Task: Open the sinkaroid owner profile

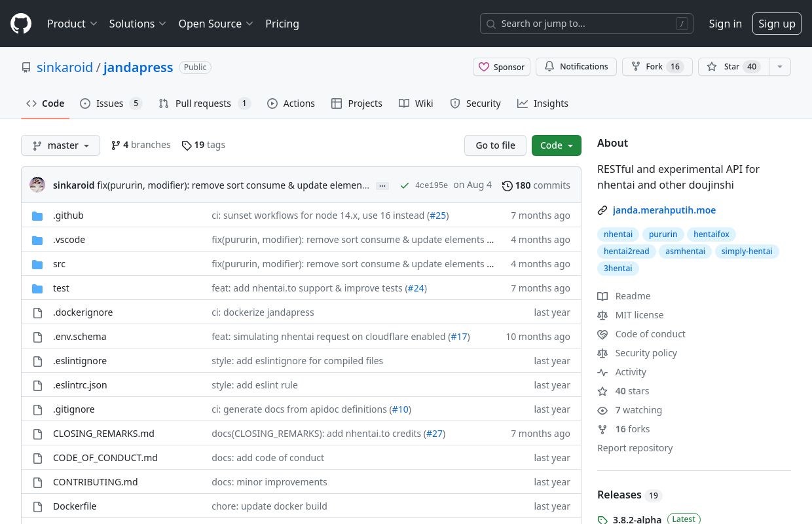Action: (65, 67)
